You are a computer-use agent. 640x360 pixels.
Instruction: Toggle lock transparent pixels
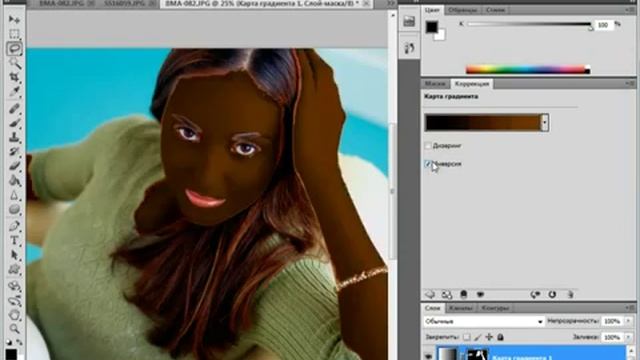466,337
